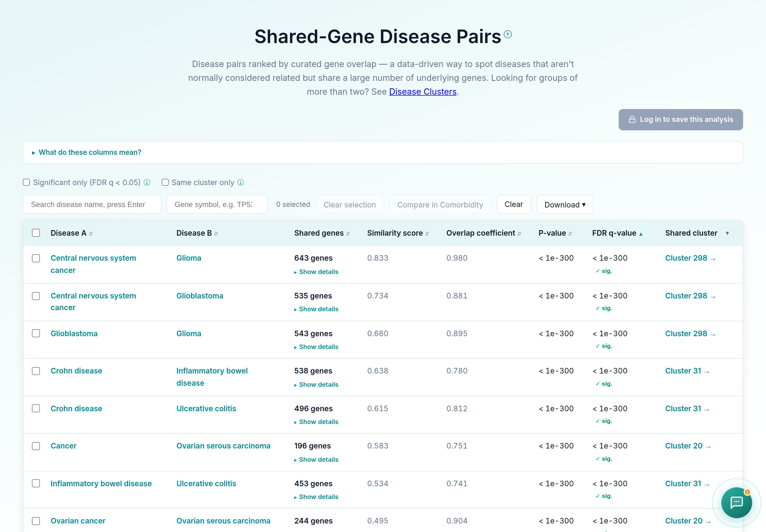
Task: Click the Clear selection button
Action: (350, 204)
